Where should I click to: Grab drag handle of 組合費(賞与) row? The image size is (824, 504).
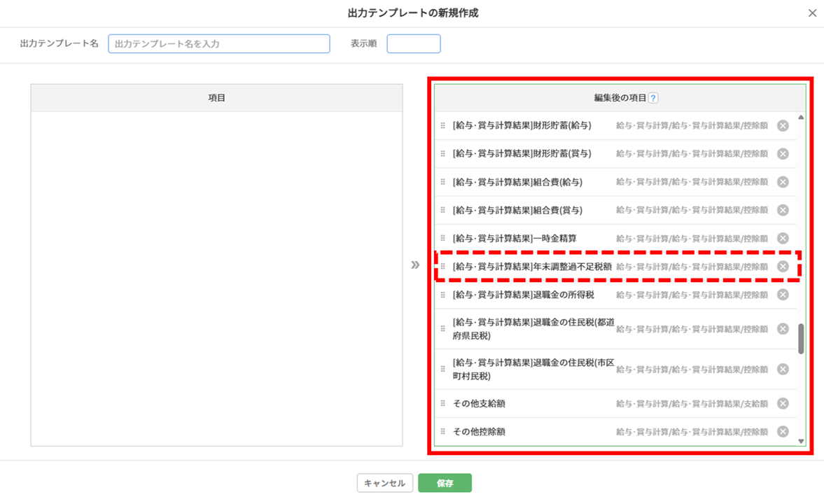tap(442, 210)
